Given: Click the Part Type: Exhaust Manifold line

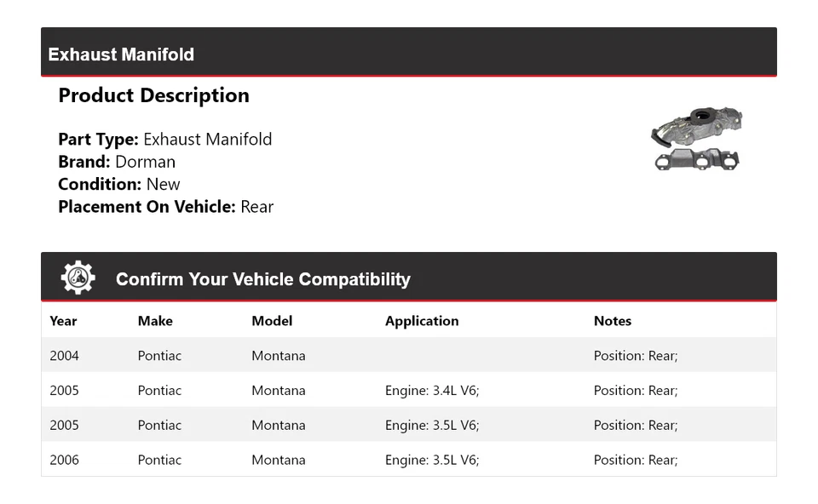Looking at the screenshot, I should coord(165,140).
